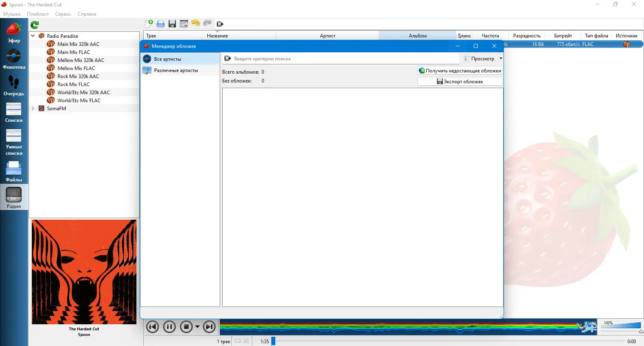Open the Умные списки smart playlists view

tap(14, 142)
